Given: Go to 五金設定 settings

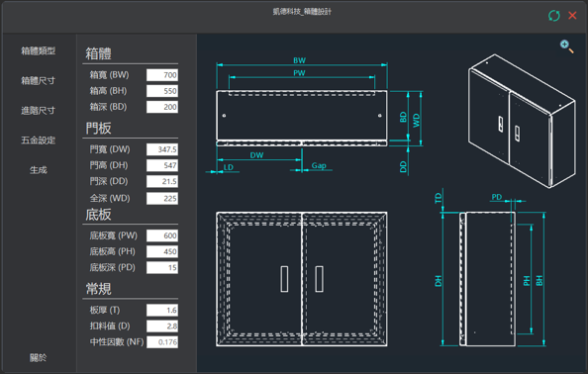Looking at the screenshot, I should pos(39,140).
